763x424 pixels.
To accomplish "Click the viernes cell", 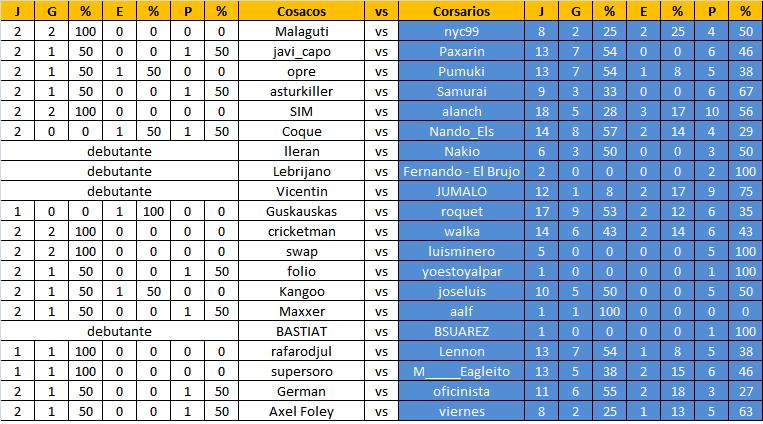I will tap(461, 411).
